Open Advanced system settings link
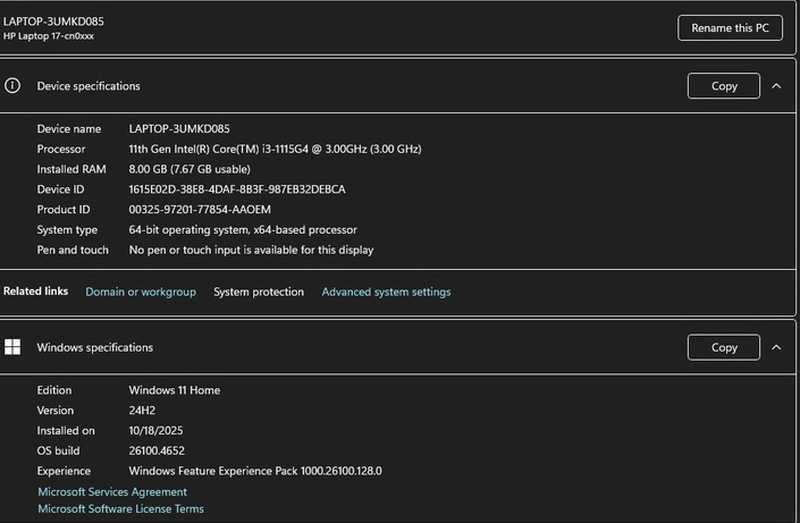The image size is (800, 523). pyautogui.click(x=386, y=292)
